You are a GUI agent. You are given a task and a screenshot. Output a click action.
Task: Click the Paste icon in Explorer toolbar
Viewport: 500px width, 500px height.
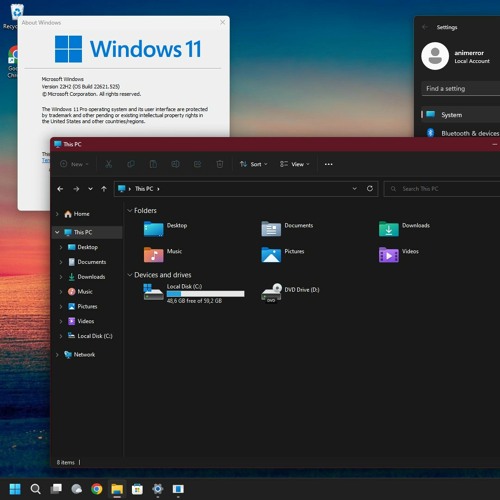(x=153, y=164)
